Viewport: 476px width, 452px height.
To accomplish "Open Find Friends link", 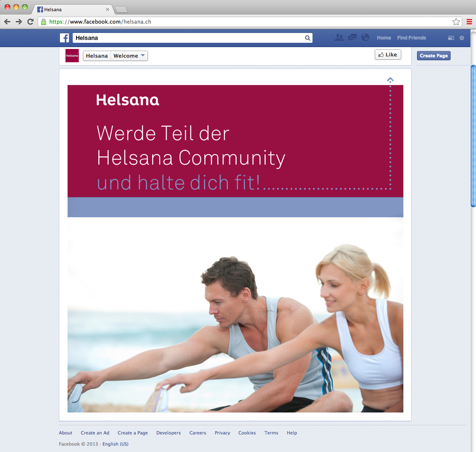I will [412, 38].
